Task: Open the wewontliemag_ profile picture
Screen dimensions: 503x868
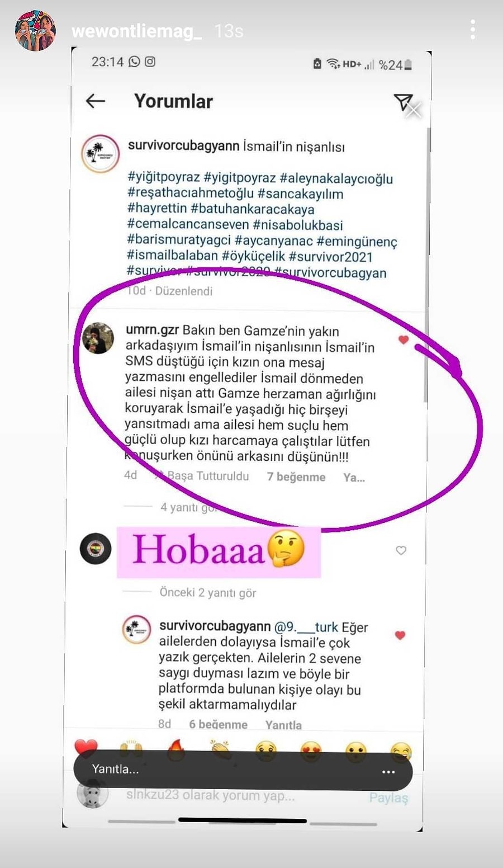Action: pyautogui.click(x=35, y=30)
